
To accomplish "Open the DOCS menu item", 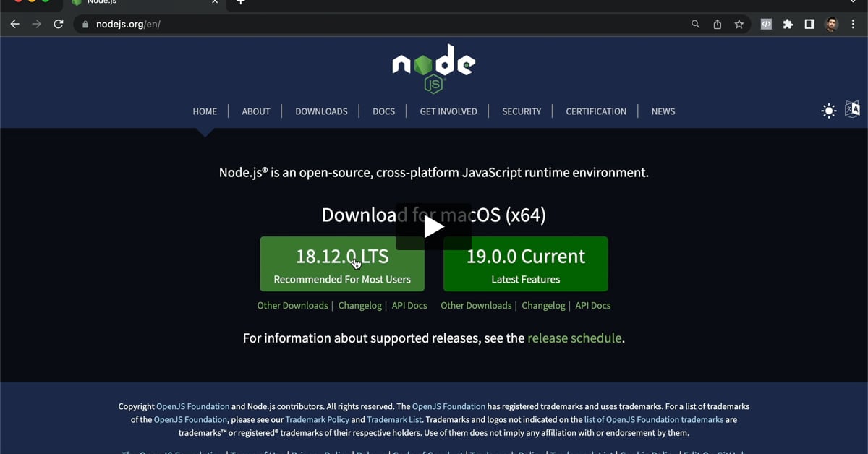I will (383, 111).
